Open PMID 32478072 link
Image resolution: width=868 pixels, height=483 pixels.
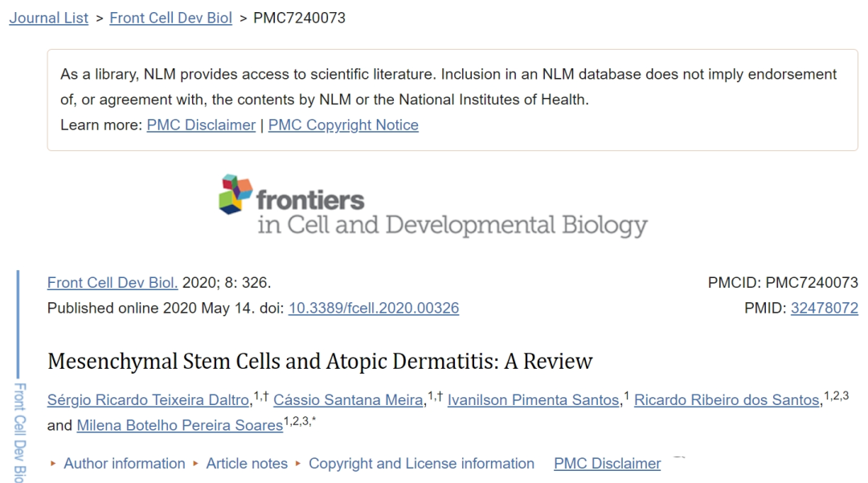824,308
